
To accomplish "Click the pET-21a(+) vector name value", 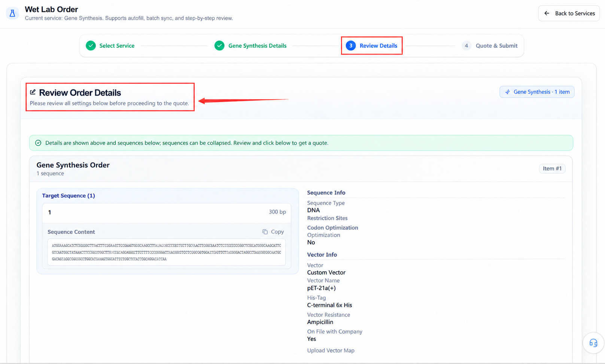I will [x=321, y=288].
